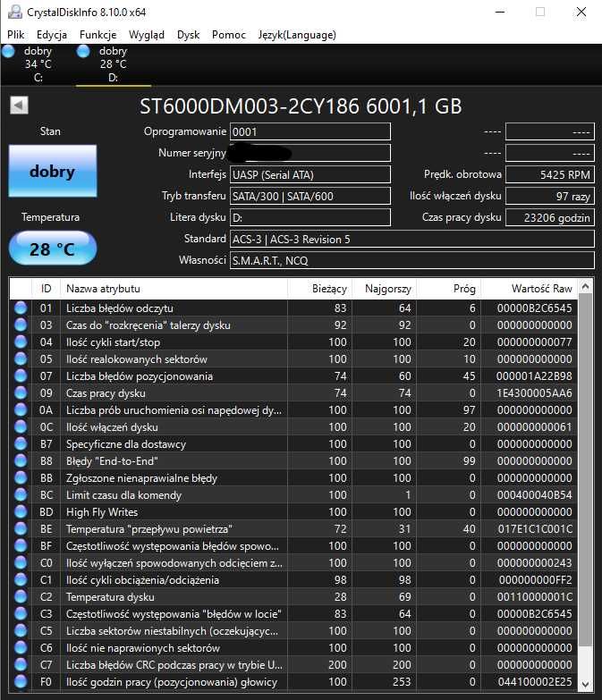Screen dimensions: 602x700
Task: Click status orb of attribute 07 row
Action: 21,375
